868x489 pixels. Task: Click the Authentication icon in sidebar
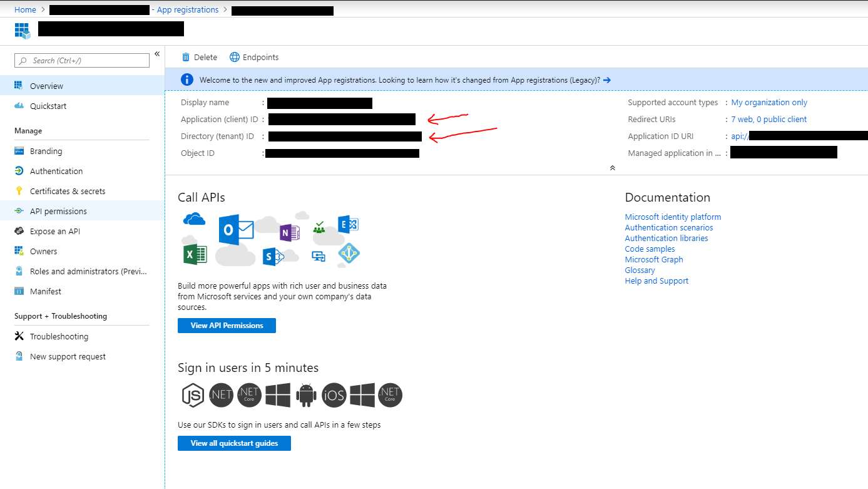19,171
